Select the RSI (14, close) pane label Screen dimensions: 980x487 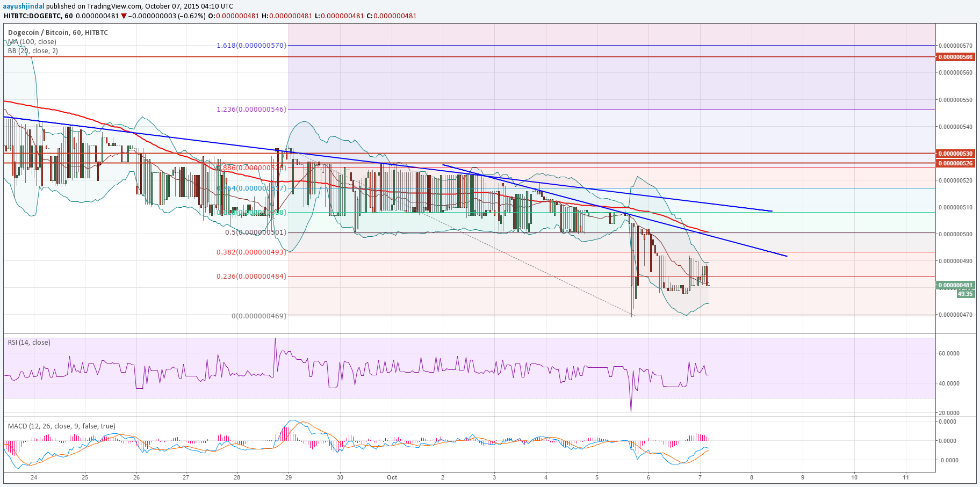pos(29,342)
